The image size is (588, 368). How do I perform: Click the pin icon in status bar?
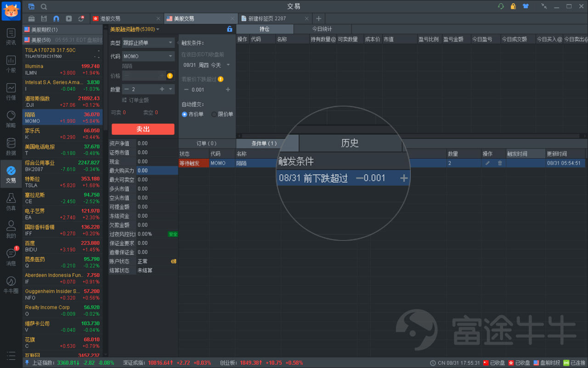click(26, 363)
